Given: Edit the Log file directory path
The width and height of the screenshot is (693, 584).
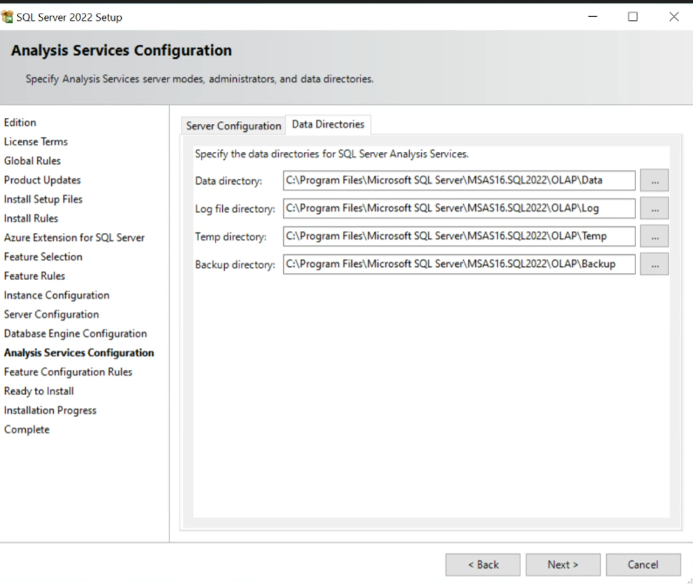Looking at the screenshot, I should pos(459,208).
